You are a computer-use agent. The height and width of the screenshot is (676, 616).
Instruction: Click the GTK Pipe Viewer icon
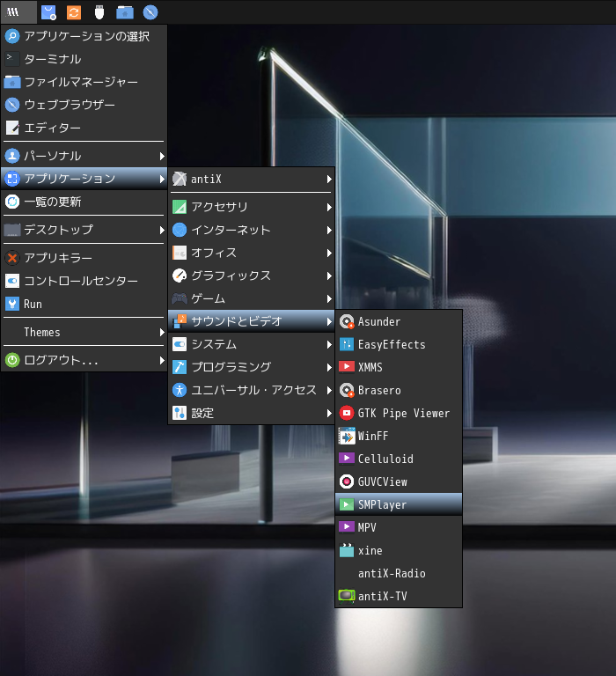[x=347, y=413]
